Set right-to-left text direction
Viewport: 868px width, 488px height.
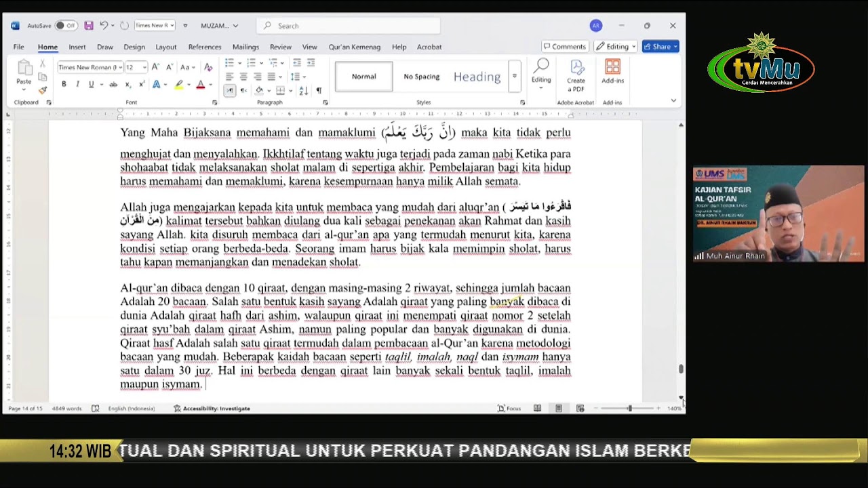coord(243,90)
